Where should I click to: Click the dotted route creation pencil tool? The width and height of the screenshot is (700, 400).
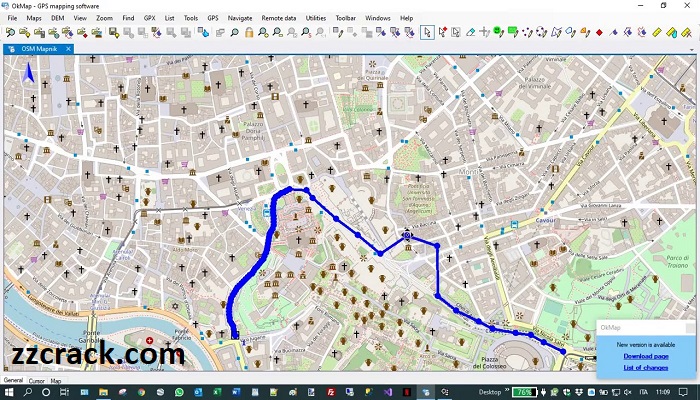pyautogui.click(x=527, y=32)
